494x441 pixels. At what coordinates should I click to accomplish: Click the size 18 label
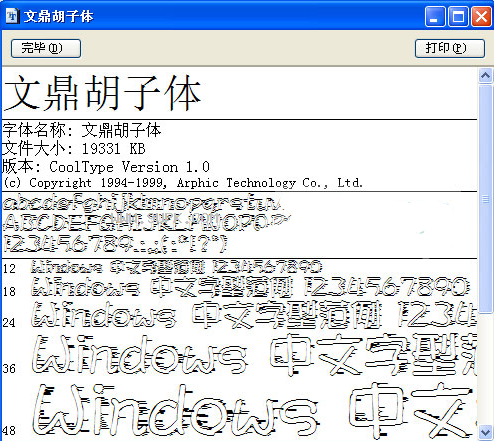point(9,292)
